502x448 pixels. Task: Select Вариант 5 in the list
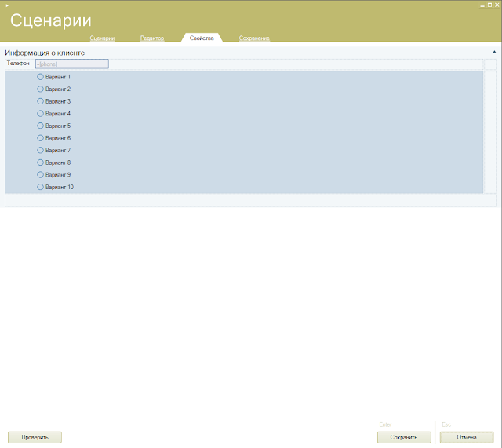(x=40, y=126)
